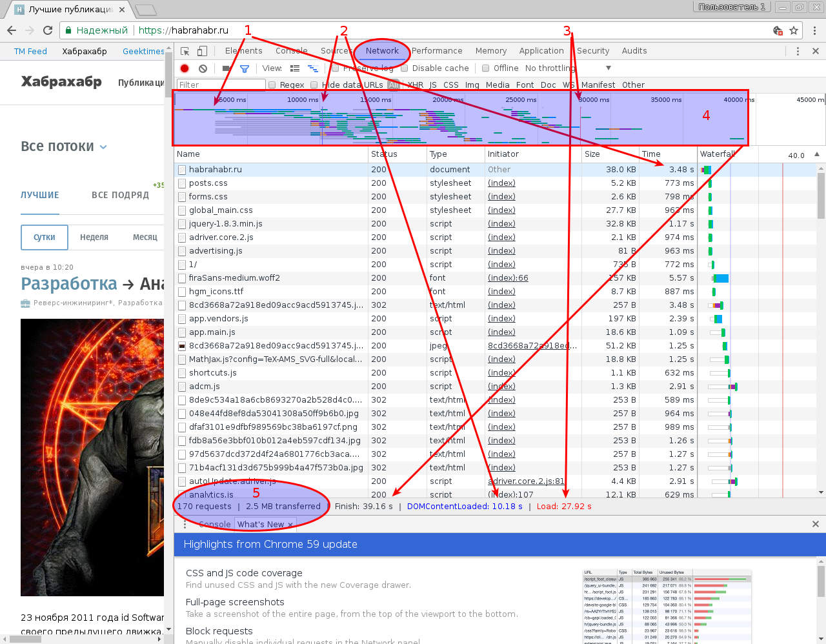Close the What's New drawer tab
Viewport: 826px width, 644px height.
point(290,525)
